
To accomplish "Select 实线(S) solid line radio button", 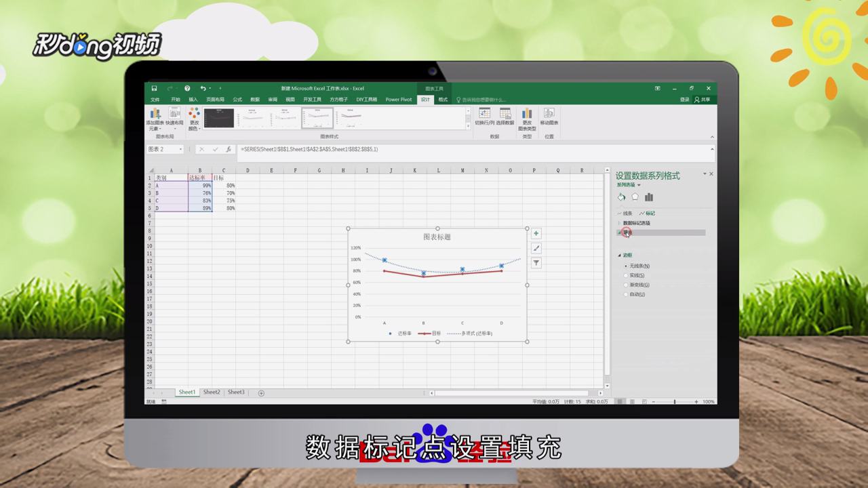I will pyautogui.click(x=625, y=276).
